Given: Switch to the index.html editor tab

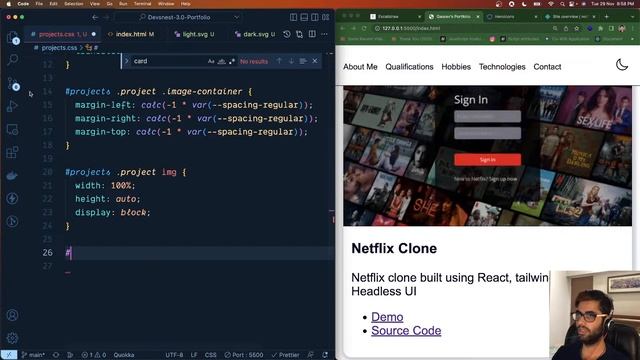Looking at the screenshot, I should point(131,34).
